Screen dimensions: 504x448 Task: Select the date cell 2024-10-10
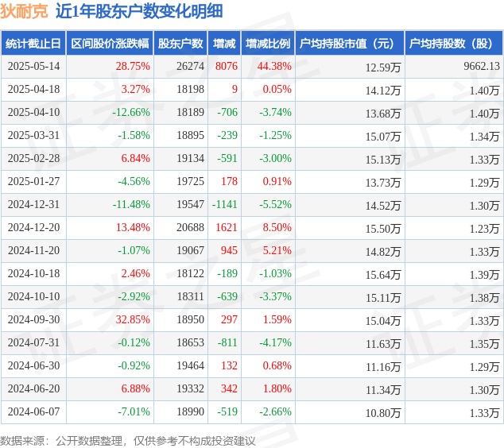[33, 296]
